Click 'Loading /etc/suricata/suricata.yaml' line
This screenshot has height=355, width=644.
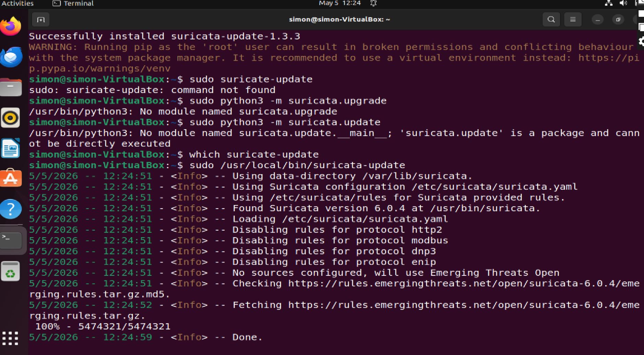[239, 219]
